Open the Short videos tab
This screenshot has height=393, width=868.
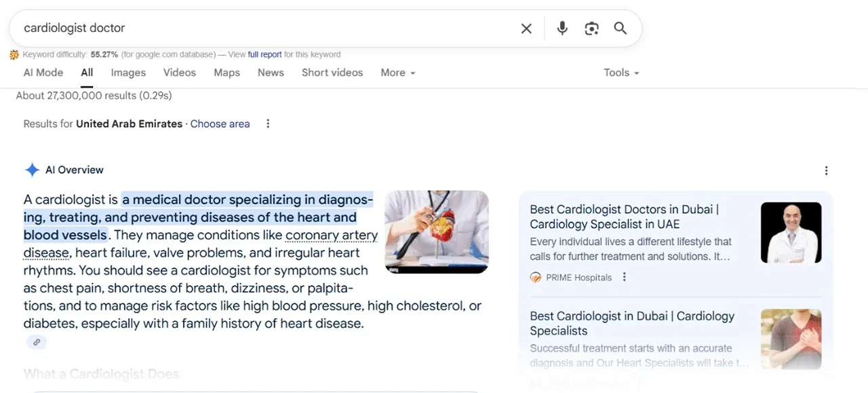(x=332, y=73)
